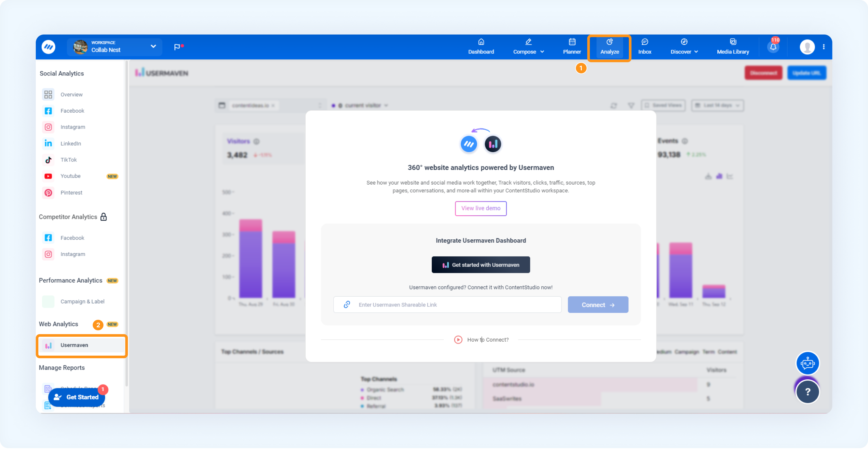Viewport: 868px width, 453px height.
Task: Click the Manage Reports heading
Action: [x=62, y=368]
